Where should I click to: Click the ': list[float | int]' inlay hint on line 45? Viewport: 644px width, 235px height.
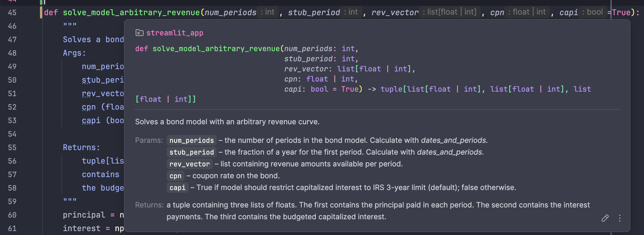click(450, 12)
